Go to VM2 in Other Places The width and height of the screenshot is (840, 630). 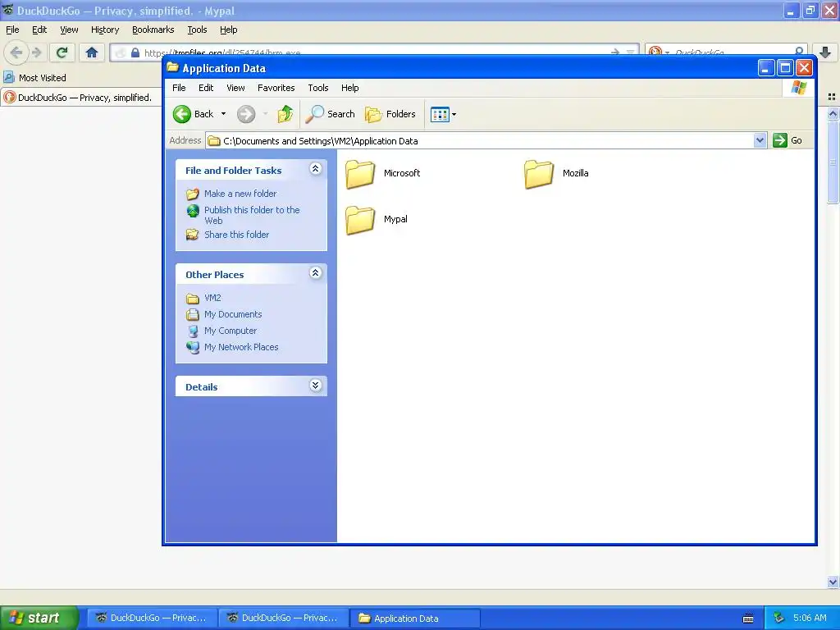point(212,298)
